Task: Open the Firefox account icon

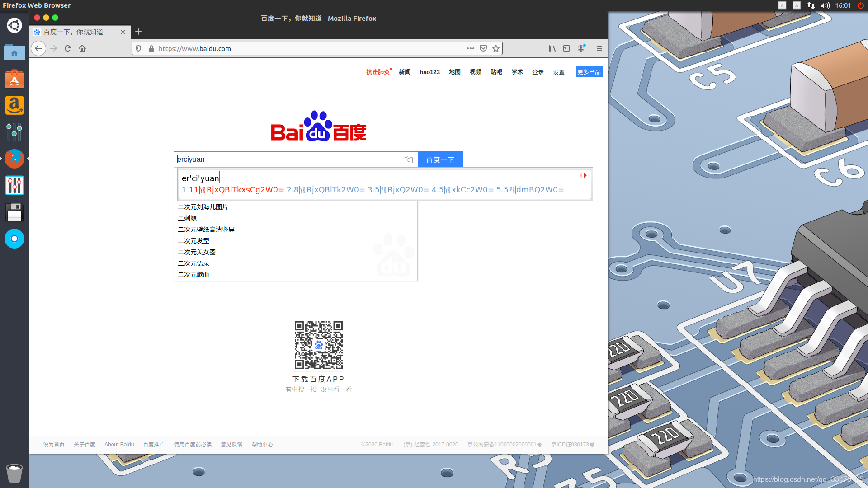Action: 581,48
